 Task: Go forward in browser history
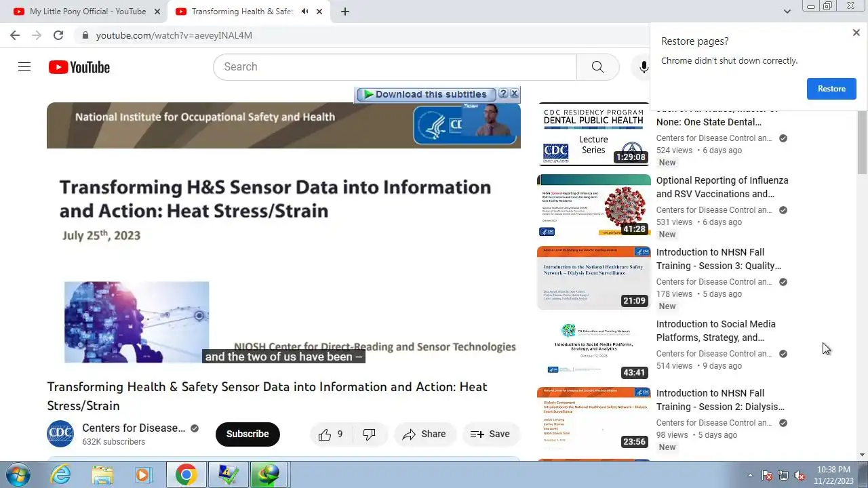[37, 35]
